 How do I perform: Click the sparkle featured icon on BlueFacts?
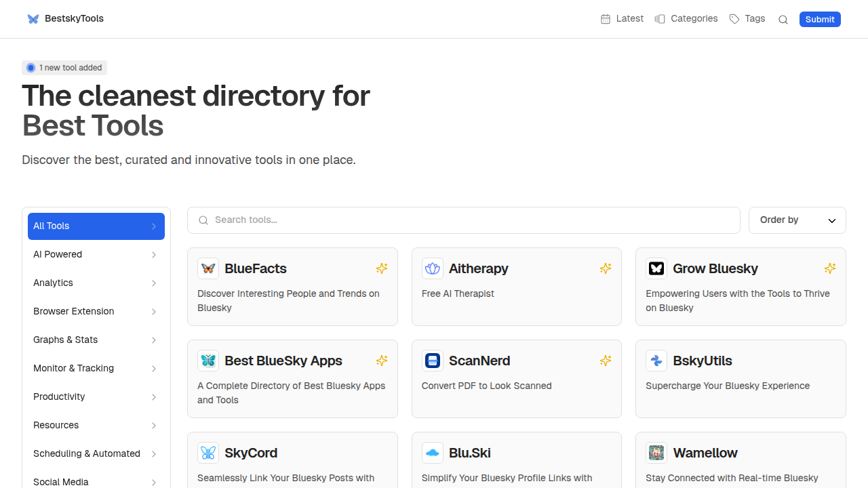tap(382, 268)
